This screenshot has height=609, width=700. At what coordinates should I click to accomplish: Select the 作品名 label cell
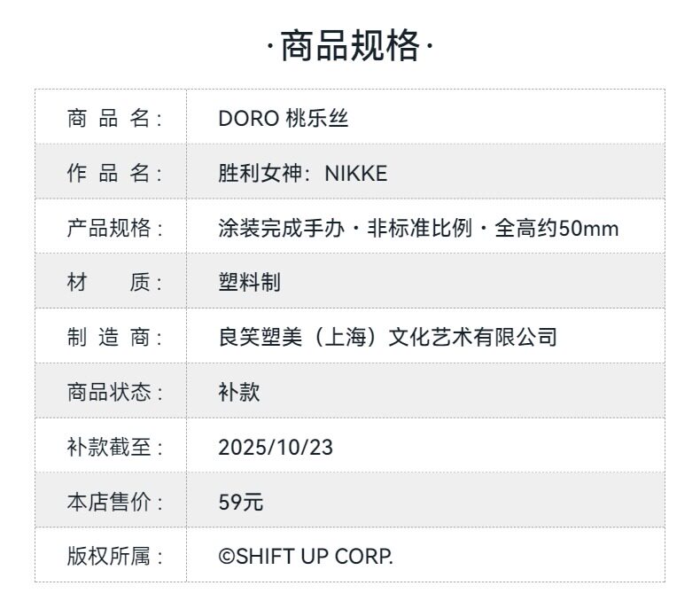pyautogui.click(x=114, y=173)
